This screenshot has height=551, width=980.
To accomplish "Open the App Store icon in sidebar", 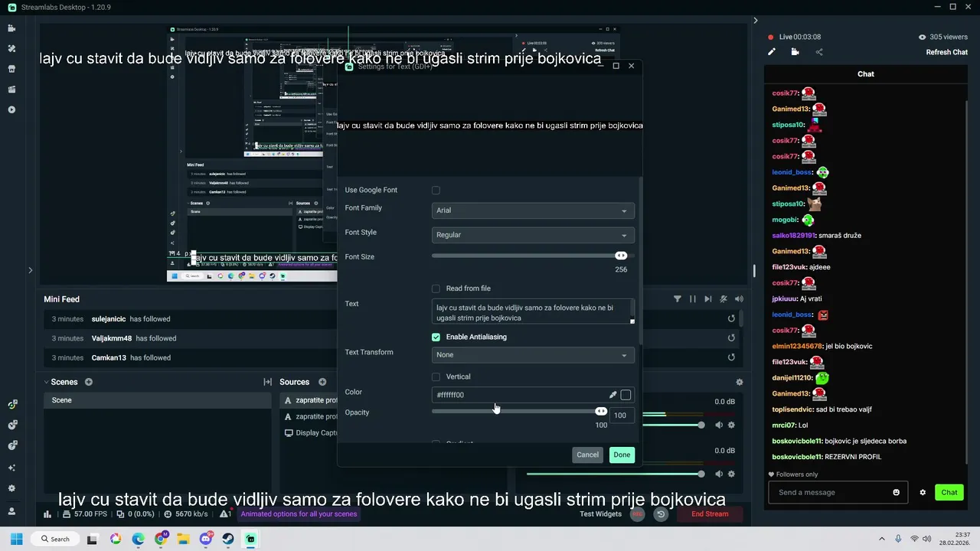I will coord(11,69).
